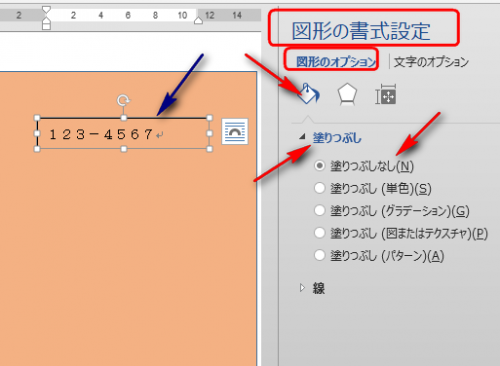Open the Layout & Properties icon
The width and height of the screenshot is (500, 366).
coord(386,95)
